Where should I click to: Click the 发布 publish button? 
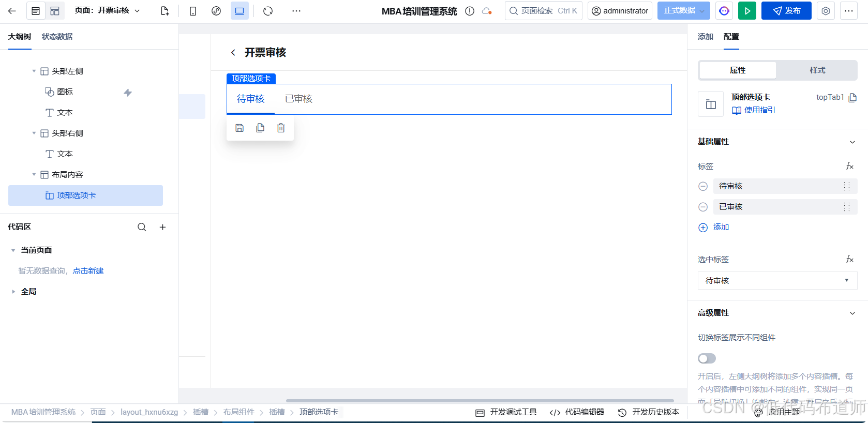coord(786,11)
